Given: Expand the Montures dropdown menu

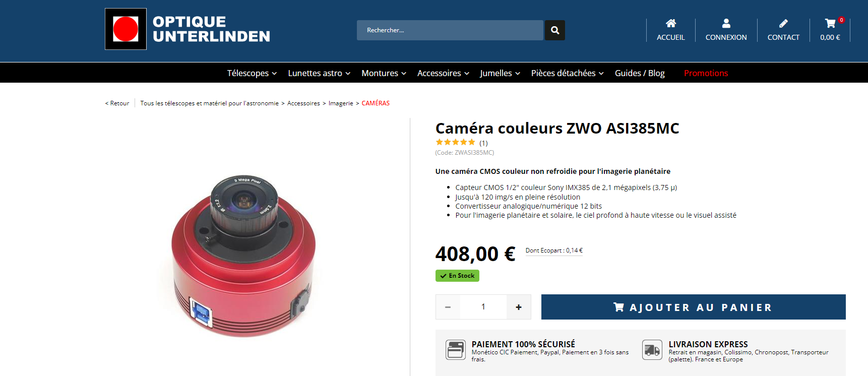Looking at the screenshot, I should (x=384, y=73).
